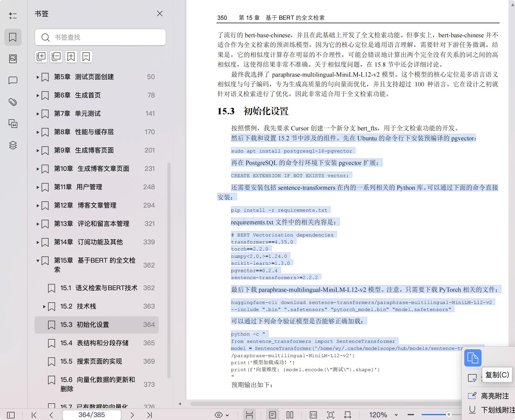Expand the 第9章 生成博客页面 bookmark
This screenshot has height=420, width=515.
pyautogui.click(x=38, y=151)
